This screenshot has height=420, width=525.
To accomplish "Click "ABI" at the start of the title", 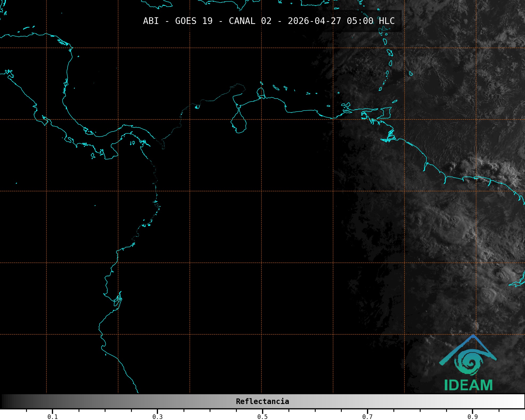I will pyautogui.click(x=151, y=21).
